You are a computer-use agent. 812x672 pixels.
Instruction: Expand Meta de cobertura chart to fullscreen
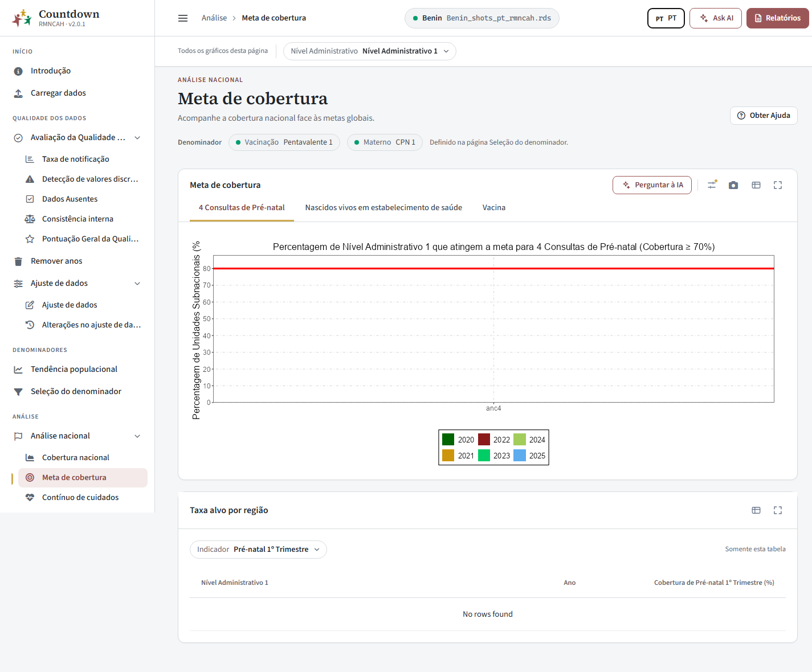coord(778,185)
